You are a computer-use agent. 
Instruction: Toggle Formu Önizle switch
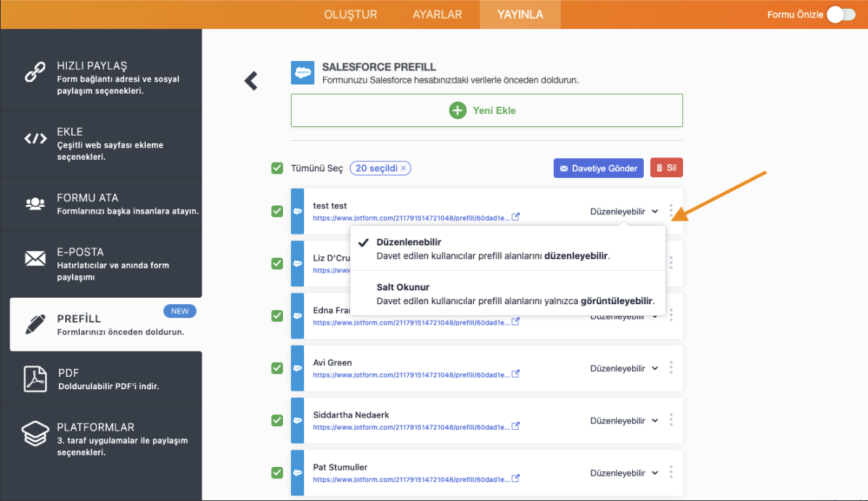pos(841,15)
